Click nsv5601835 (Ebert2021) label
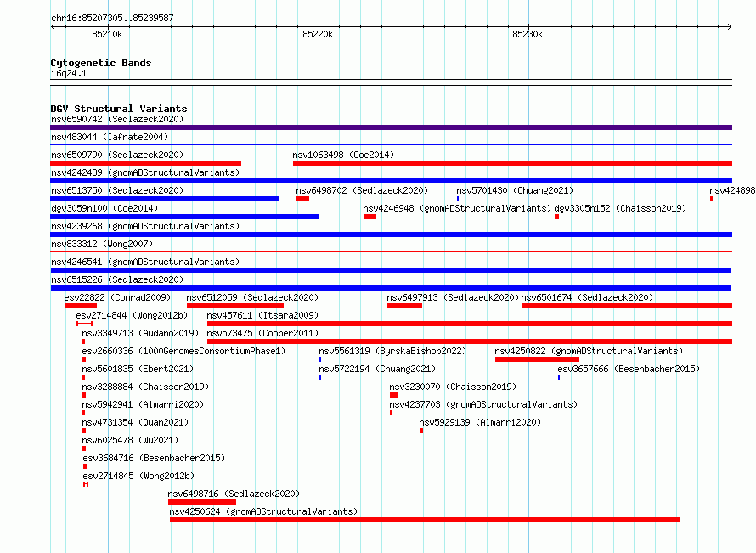This screenshot has height=553, width=756. coord(138,369)
